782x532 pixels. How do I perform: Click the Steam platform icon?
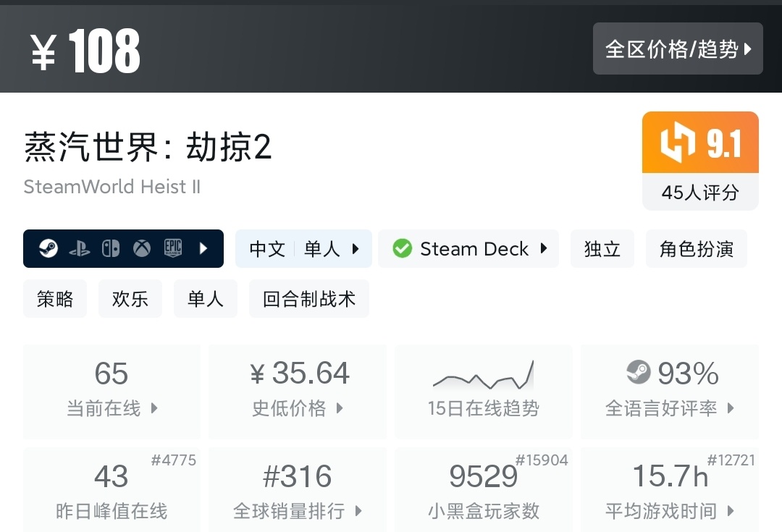click(49, 249)
